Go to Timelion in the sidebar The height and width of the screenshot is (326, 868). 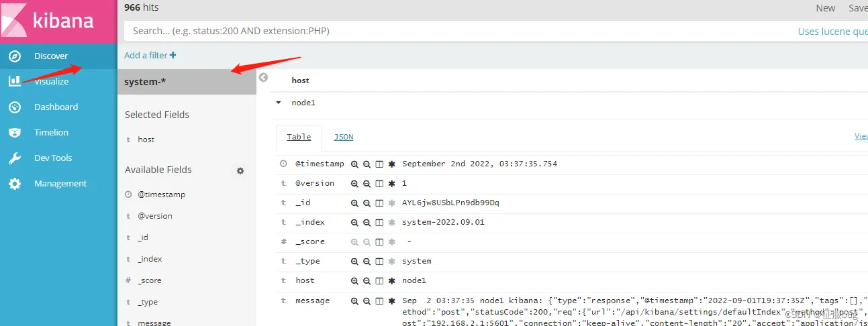tap(51, 132)
